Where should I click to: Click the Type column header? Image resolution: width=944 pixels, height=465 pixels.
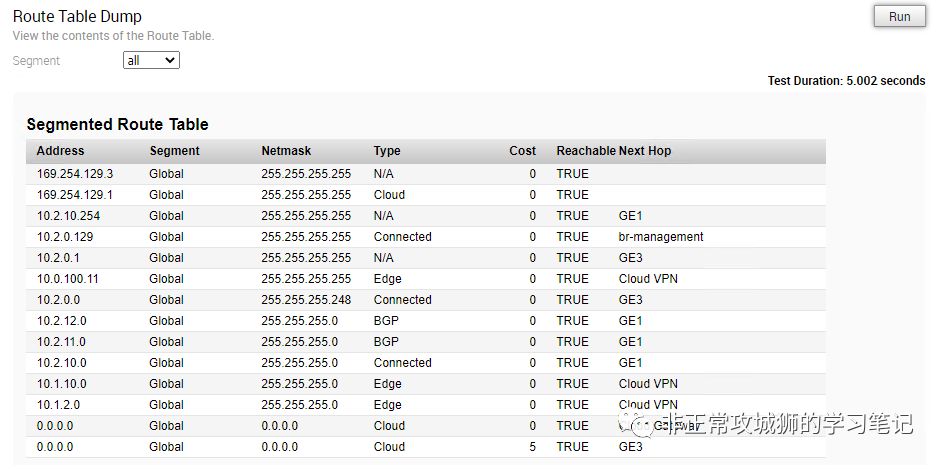click(x=387, y=151)
